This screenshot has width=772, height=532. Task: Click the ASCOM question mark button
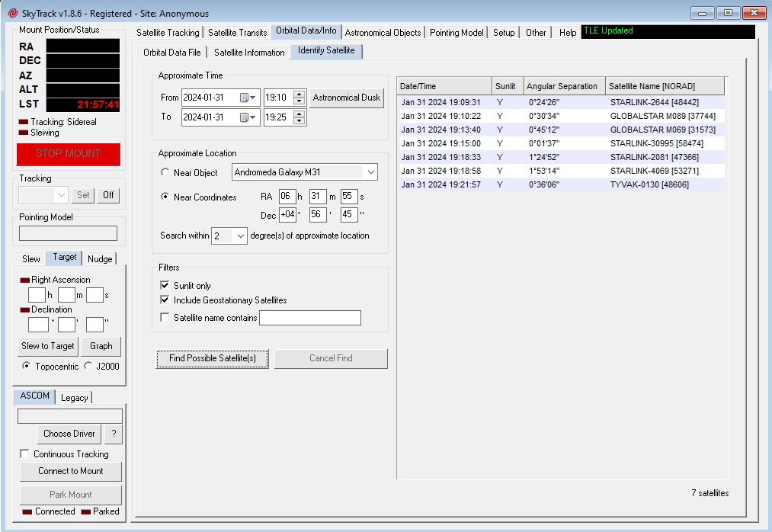tap(114, 434)
